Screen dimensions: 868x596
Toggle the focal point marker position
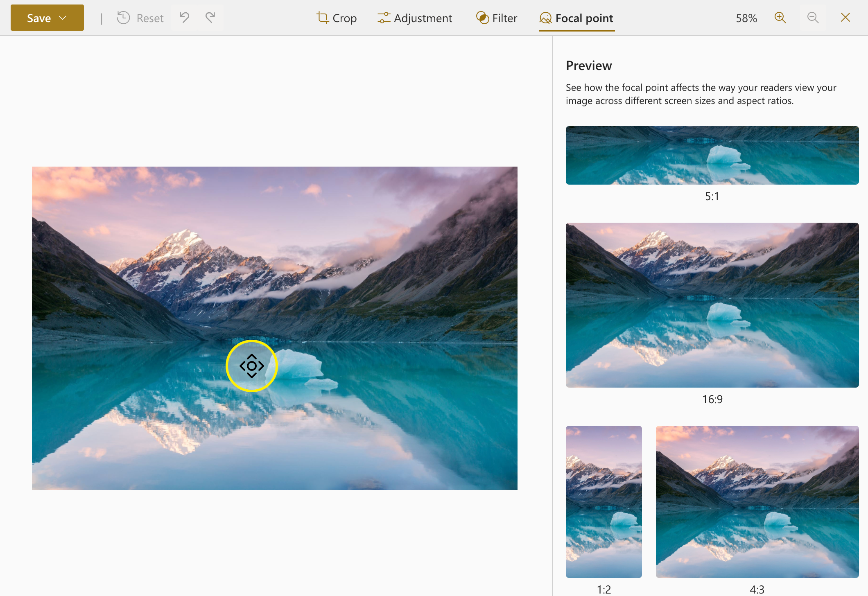point(252,365)
